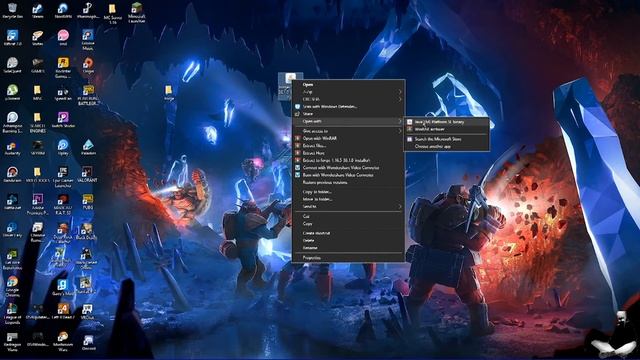Screen dimensions: 640x360
Task: Choose Search the Microsoft Store
Action: (x=447, y=139)
